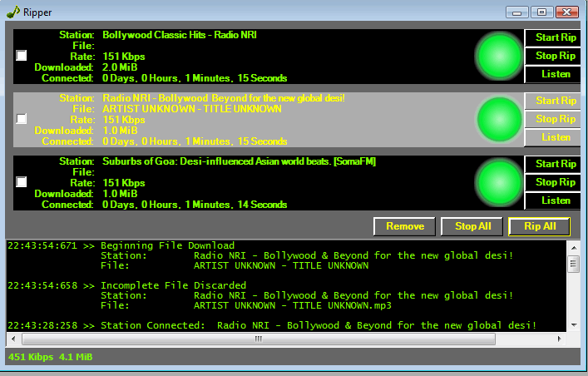Click green status light for Radio NRI station

[499, 119]
